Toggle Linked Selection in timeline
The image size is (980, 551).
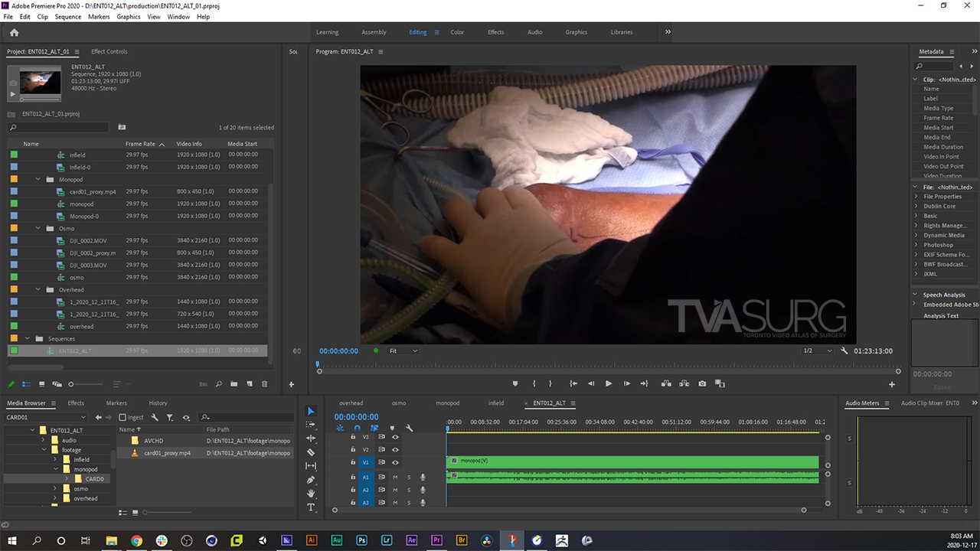374,429
